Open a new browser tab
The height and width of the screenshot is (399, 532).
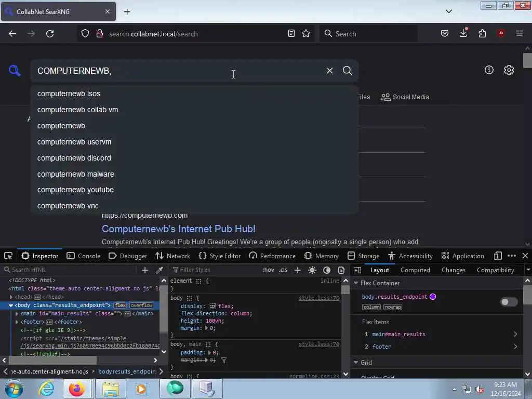[127, 12]
